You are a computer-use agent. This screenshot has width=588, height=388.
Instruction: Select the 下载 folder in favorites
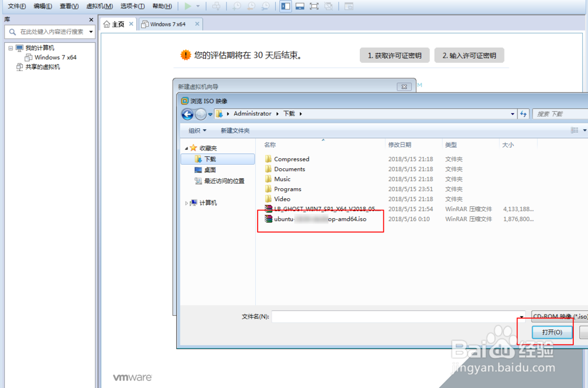(218, 159)
